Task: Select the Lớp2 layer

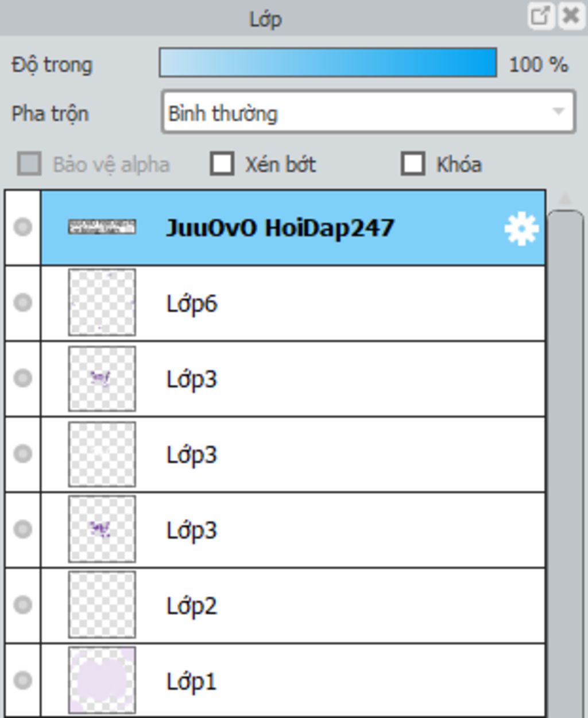Action: pos(293,606)
